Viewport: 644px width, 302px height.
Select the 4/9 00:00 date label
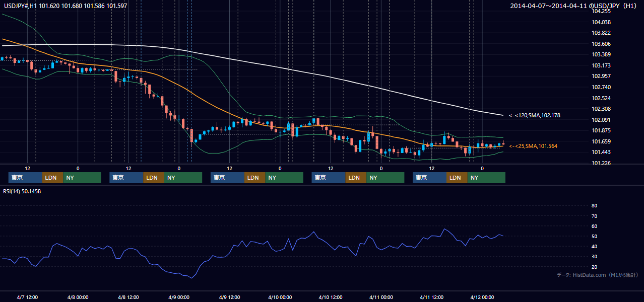pyautogui.click(x=179, y=297)
